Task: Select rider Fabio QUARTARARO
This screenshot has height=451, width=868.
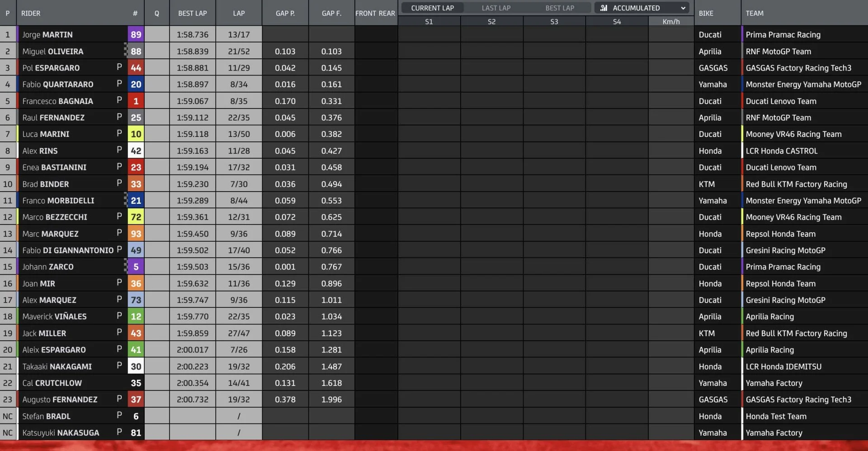Action: pyautogui.click(x=58, y=85)
